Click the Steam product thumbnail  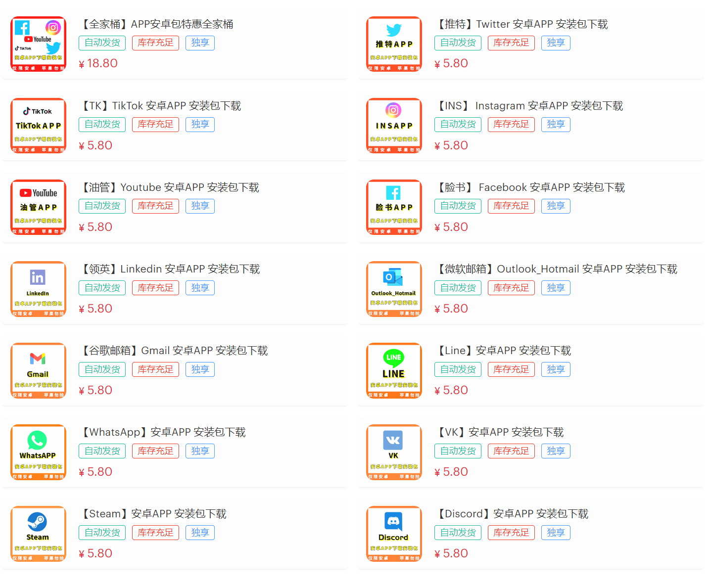coord(38,534)
